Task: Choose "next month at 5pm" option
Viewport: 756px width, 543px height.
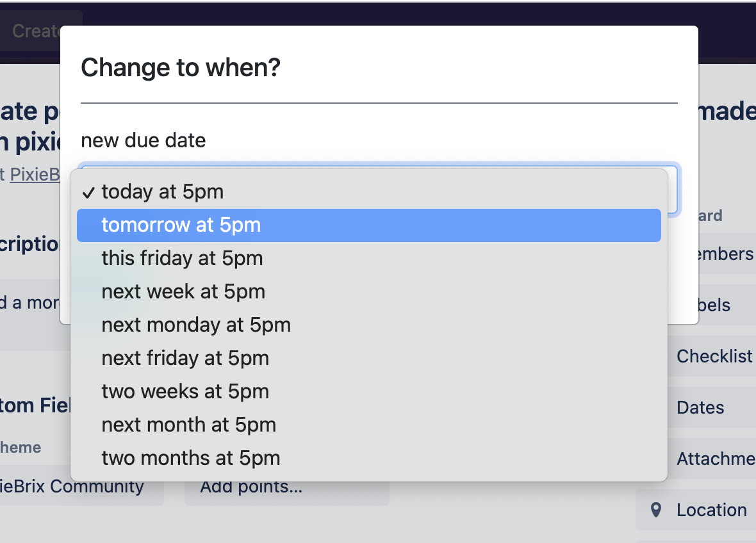Action: [188, 425]
